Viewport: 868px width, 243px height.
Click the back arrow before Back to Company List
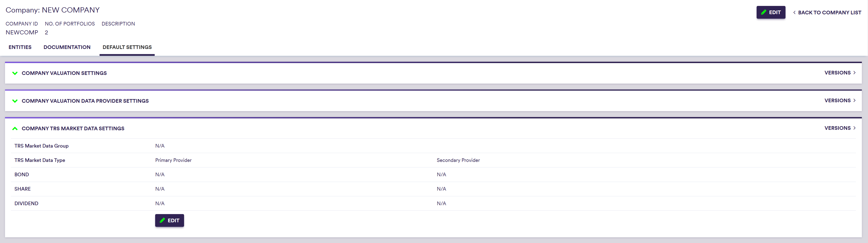coord(794,13)
